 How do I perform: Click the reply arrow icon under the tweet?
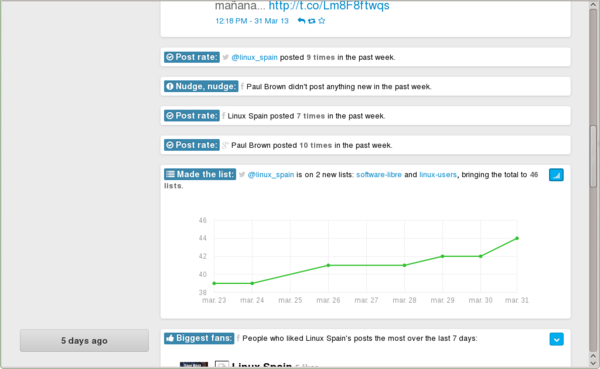pos(301,21)
